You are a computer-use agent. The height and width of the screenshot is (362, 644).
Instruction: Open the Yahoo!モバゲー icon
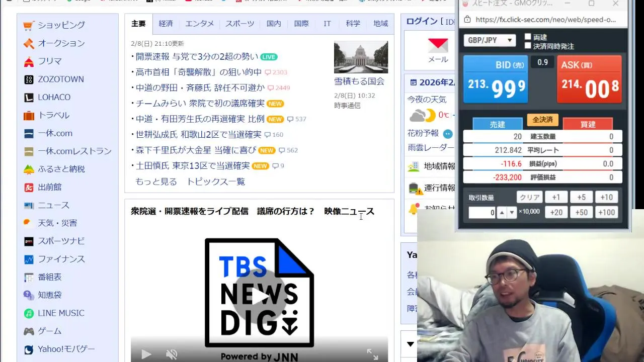point(29,349)
